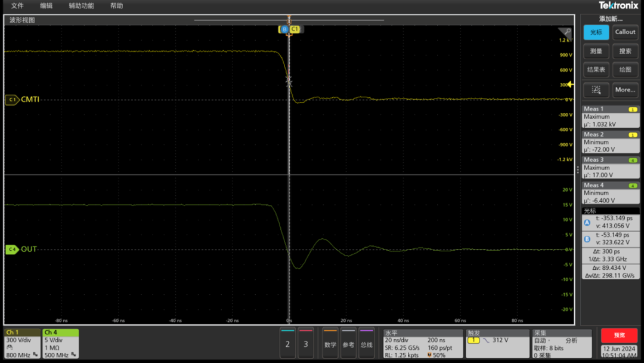This screenshot has height=363, width=644.
Task: Click the Callout button
Action: pos(625,32)
